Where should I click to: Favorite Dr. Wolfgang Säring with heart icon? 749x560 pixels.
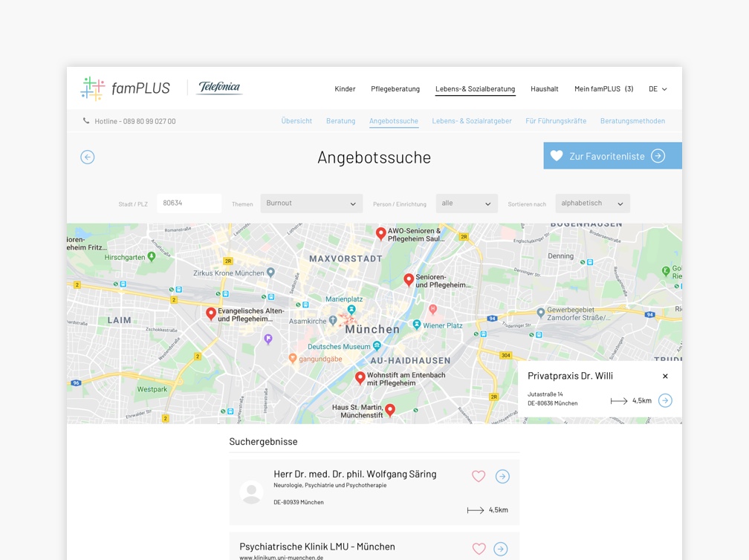click(x=479, y=476)
